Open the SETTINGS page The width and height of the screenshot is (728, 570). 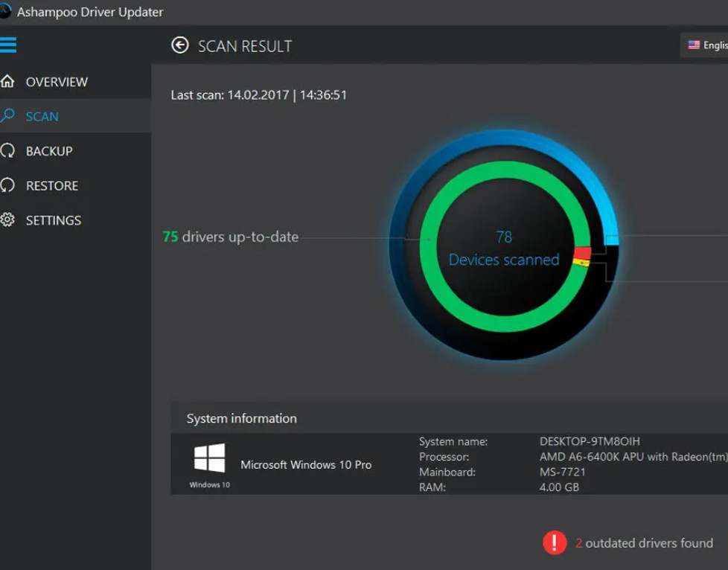click(x=54, y=220)
